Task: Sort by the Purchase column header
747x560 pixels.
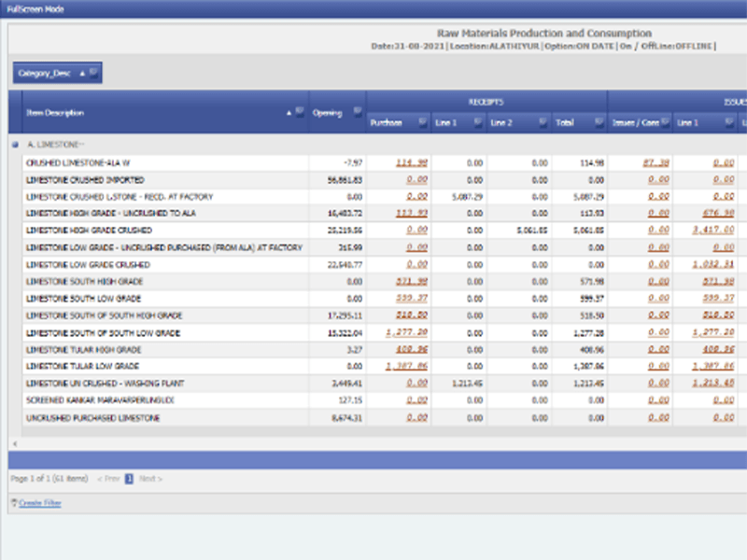Action: click(x=387, y=123)
